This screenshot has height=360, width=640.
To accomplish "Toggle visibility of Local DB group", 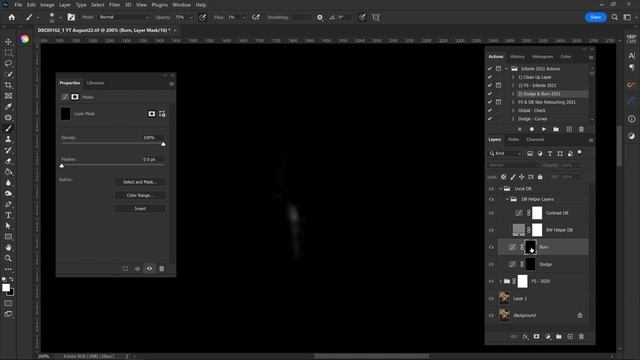I will (x=491, y=189).
